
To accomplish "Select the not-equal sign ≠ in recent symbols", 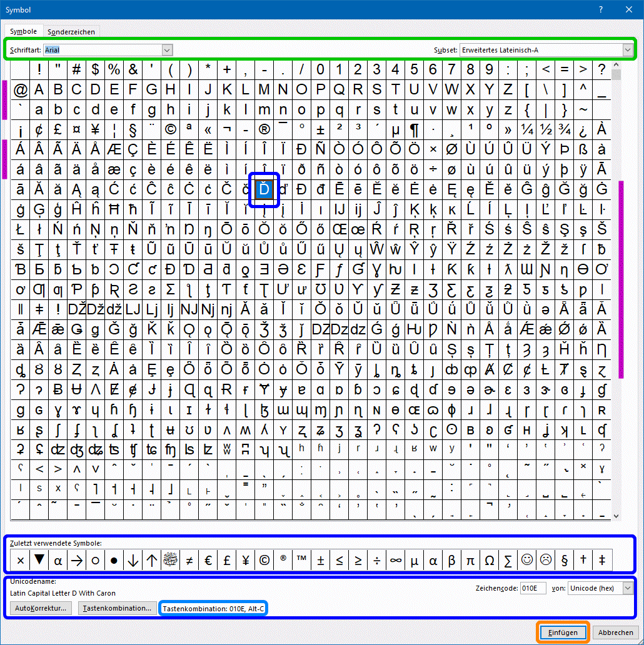I will click(x=189, y=560).
